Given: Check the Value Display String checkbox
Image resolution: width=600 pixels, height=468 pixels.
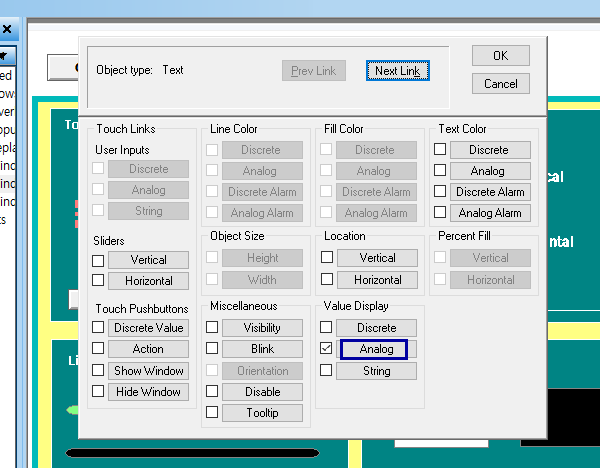Looking at the screenshot, I should click(326, 370).
